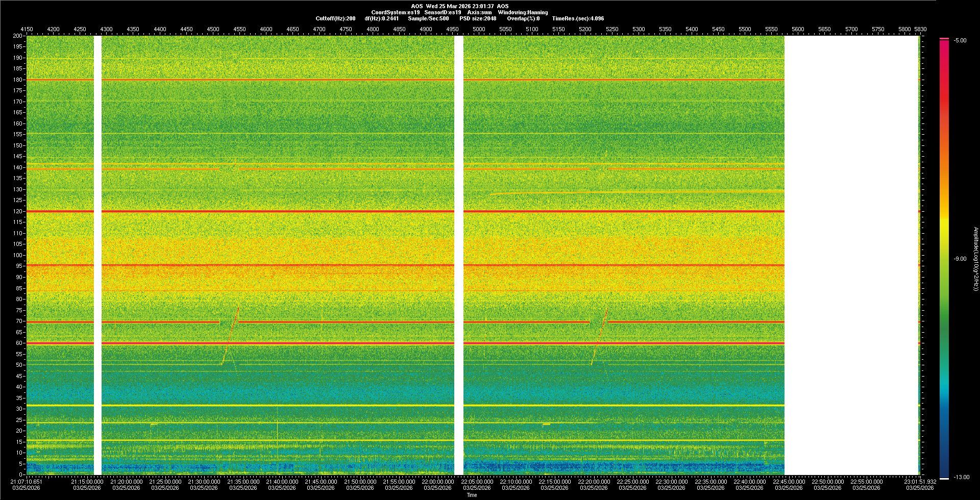This screenshot has width=980, height=500.
Task: Click the 23:01:51.932 end time label
Action: [920, 482]
